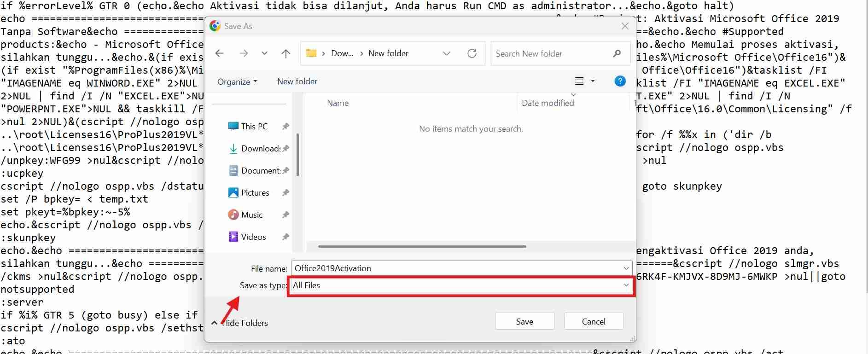Screen dimensions: 868x354
Task: Click pin icon next to Videos
Action: coord(285,237)
